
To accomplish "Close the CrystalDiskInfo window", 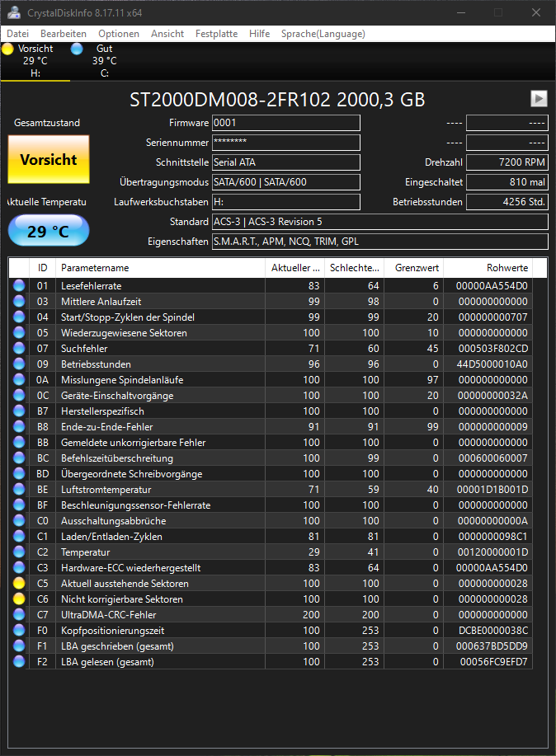I will coord(535,12).
